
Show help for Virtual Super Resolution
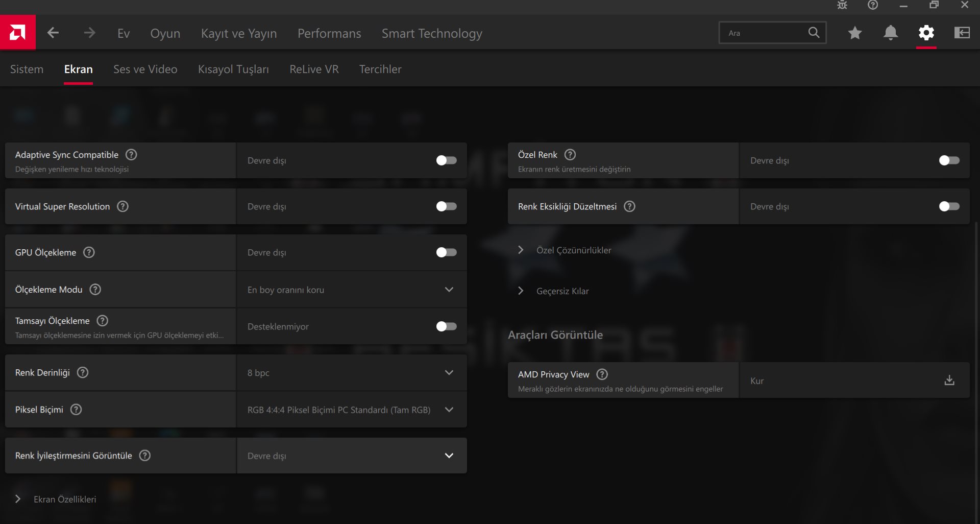click(x=122, y=206)
